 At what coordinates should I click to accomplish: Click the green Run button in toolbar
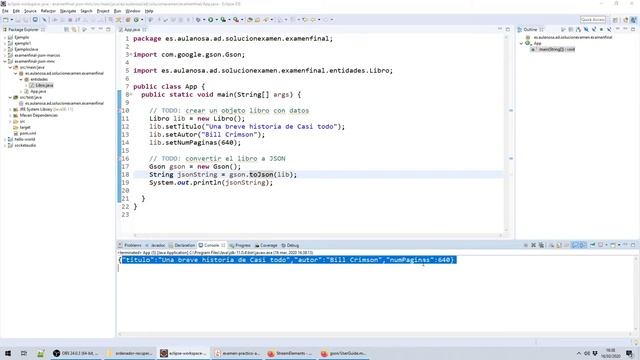(211, 20)
